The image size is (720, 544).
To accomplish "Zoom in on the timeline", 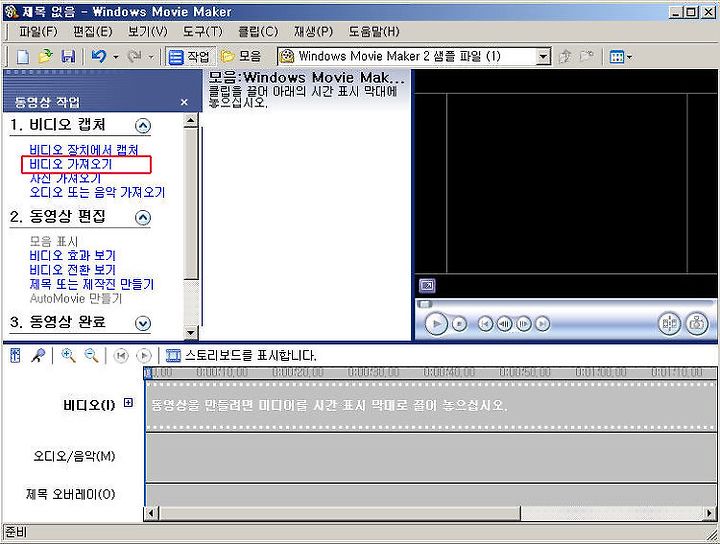I will point(68,355).
